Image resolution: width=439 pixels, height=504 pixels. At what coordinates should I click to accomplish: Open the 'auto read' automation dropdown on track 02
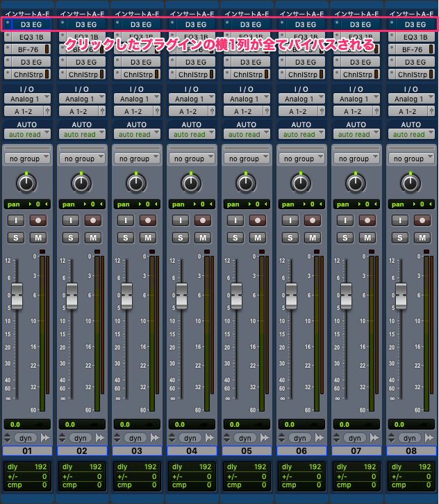[x=82, y=134]
